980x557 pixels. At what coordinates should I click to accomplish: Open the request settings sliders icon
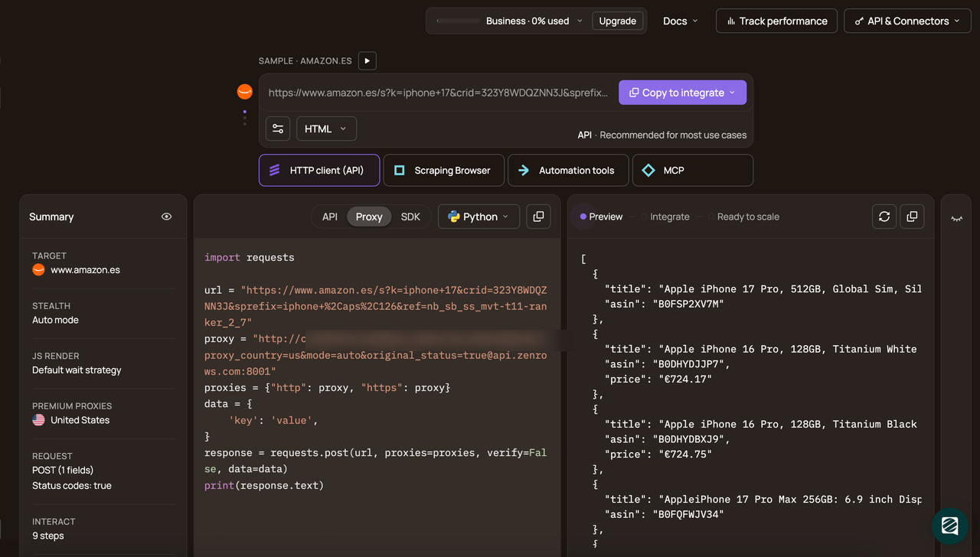click(278, 129)
